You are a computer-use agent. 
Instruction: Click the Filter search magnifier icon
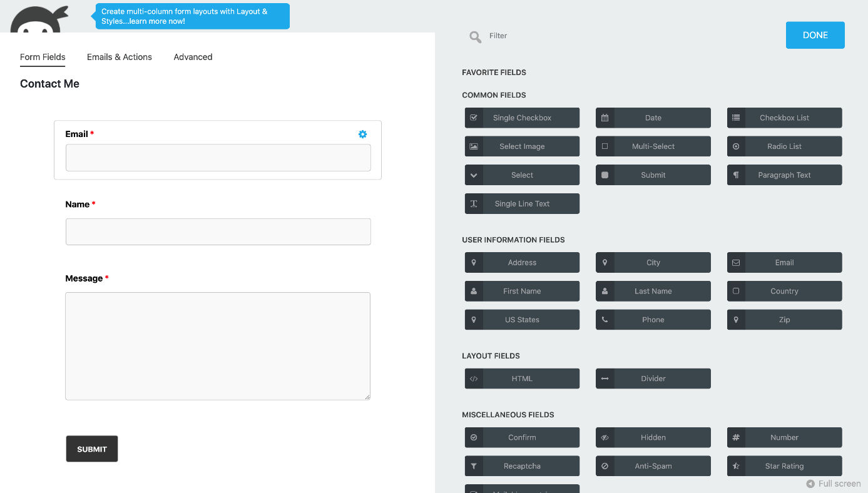(x=476, y=37)
